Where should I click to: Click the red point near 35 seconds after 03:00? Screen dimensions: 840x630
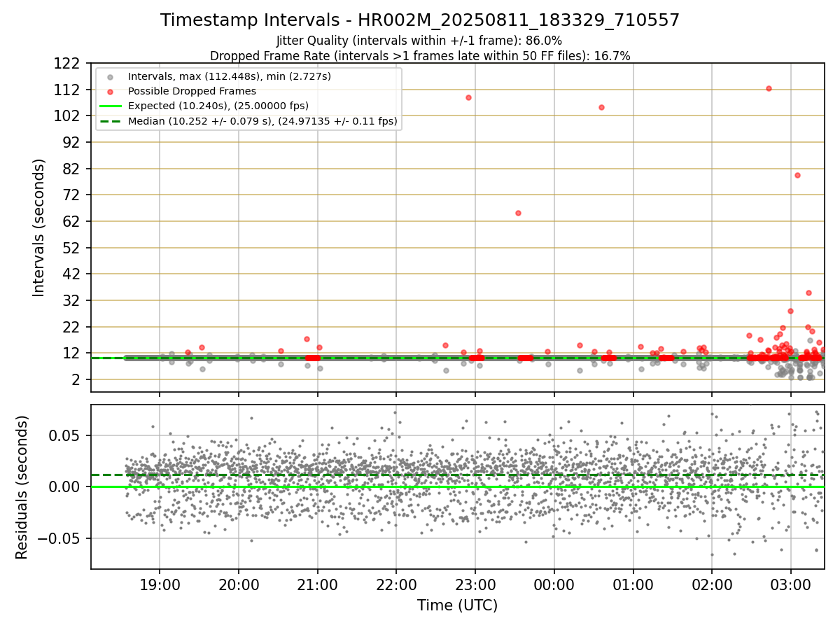click(808, 293)
